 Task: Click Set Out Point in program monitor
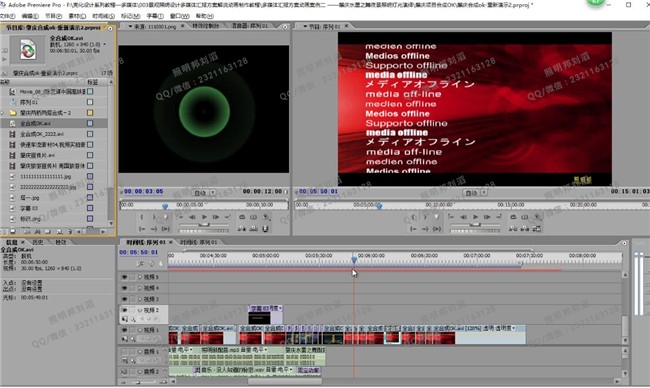(425, 217)
